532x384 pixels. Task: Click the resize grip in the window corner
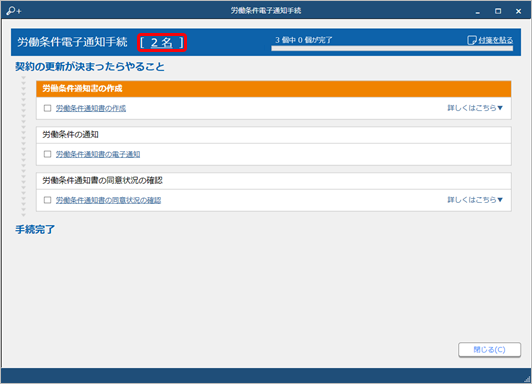click(527, 380)
